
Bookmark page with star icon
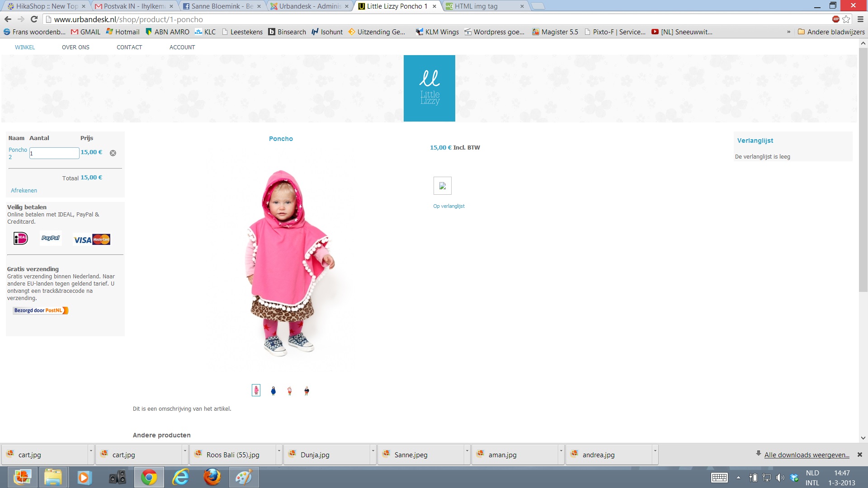tap(846, 19)
